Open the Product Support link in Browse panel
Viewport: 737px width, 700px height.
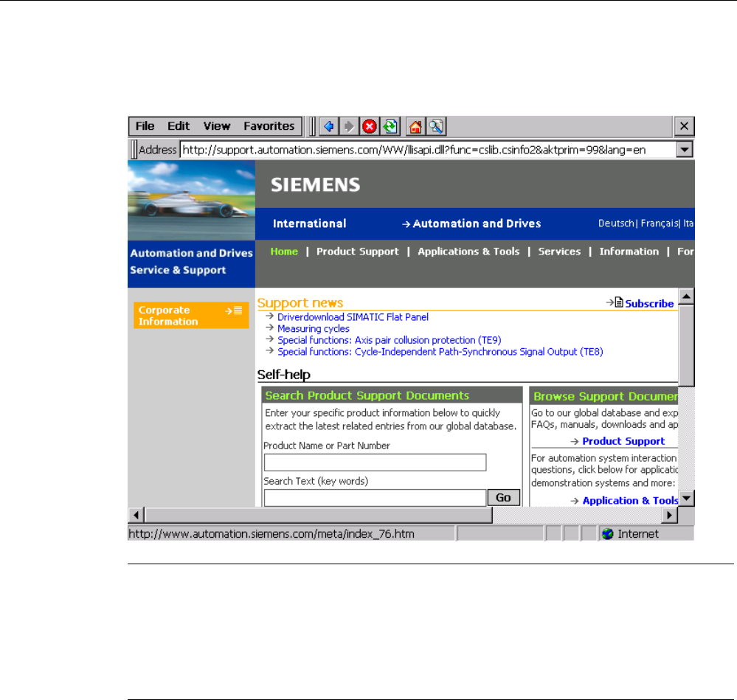point(623,441)
